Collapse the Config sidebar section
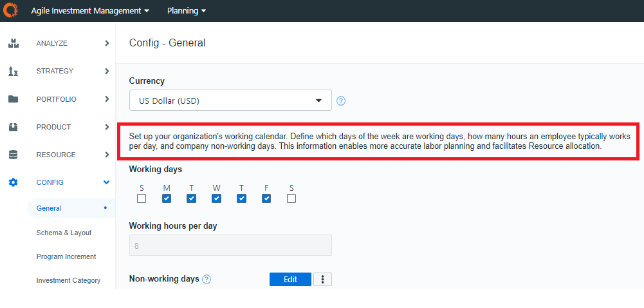The width and height of the screenshot is (644, 308). point(107,182)
